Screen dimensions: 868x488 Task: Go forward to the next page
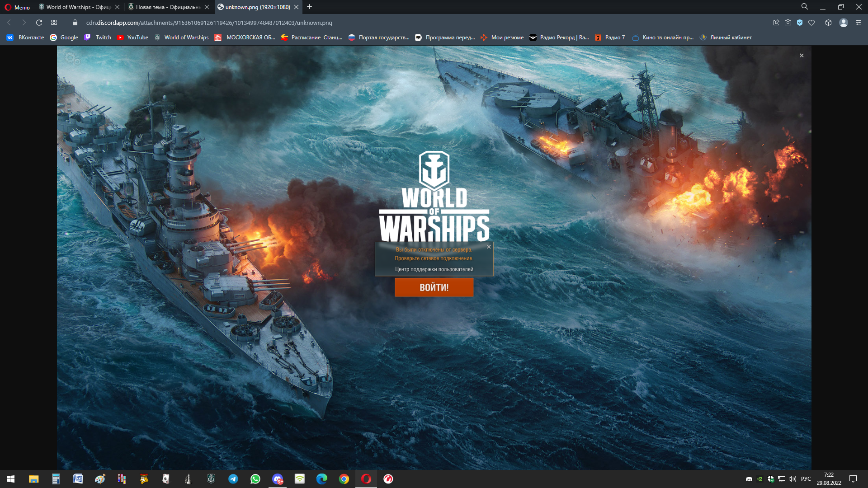24,23
